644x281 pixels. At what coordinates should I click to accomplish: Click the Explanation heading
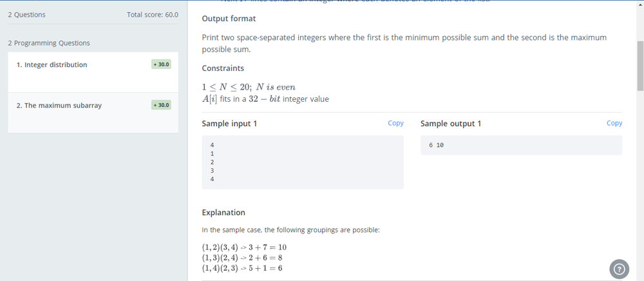click(223, 213)
